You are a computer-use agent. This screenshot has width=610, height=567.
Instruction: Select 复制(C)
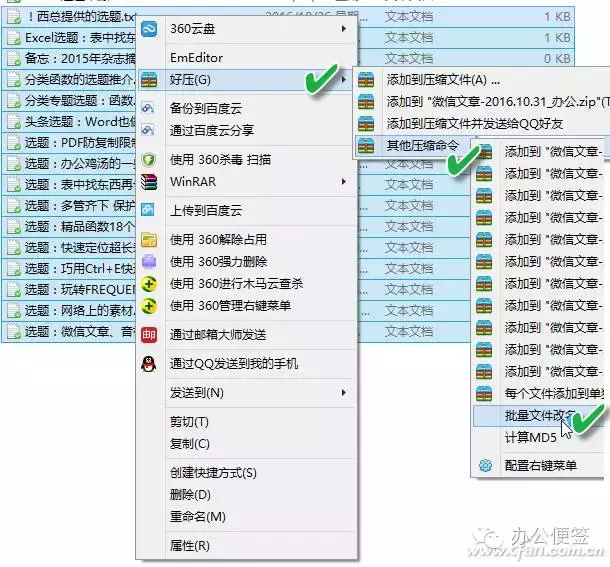tap(189, 444)
